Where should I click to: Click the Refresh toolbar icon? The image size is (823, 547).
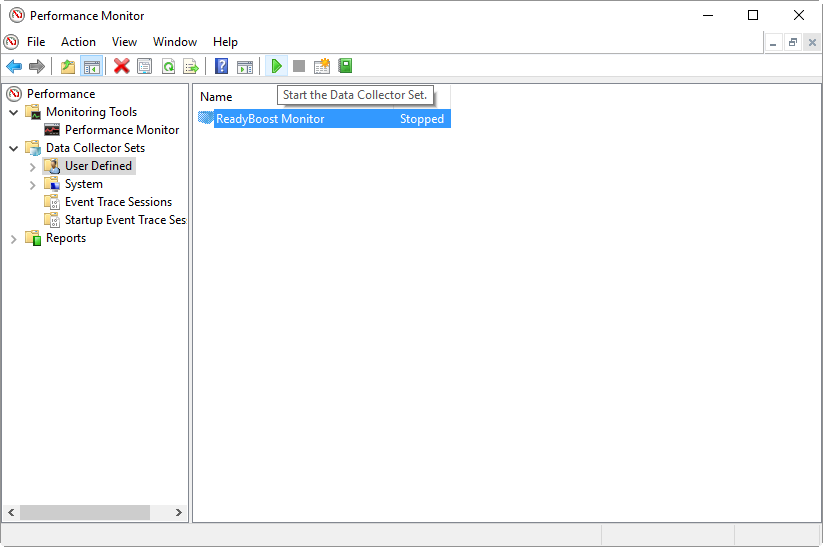click(x=168, y=67)
